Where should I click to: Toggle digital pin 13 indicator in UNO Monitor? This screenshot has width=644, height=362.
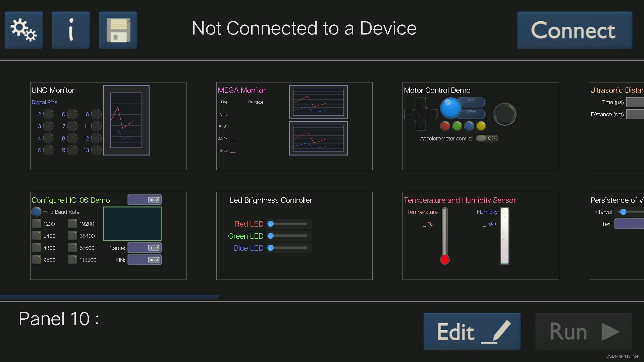(x=96, y=150)
